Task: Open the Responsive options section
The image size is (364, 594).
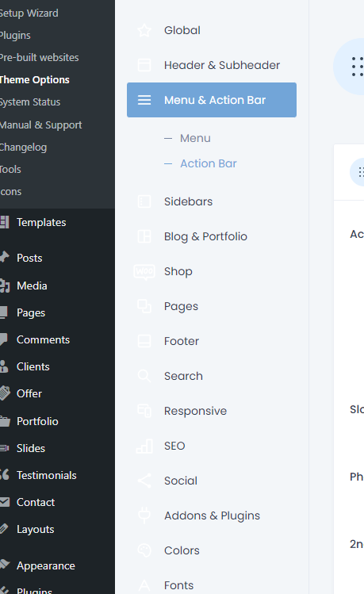Action: pyautogui.click(x=195, y=411)
